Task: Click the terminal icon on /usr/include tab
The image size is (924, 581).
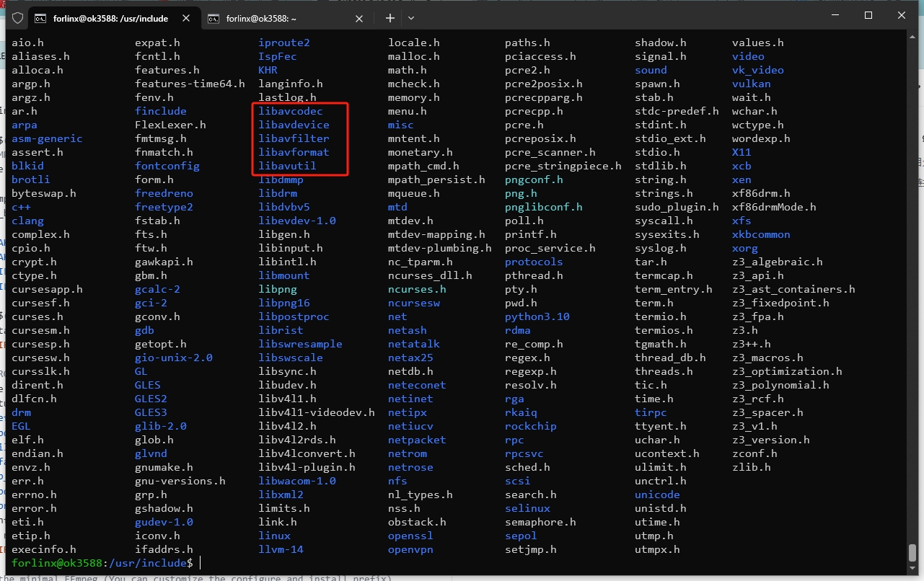Action: point(41,18)
